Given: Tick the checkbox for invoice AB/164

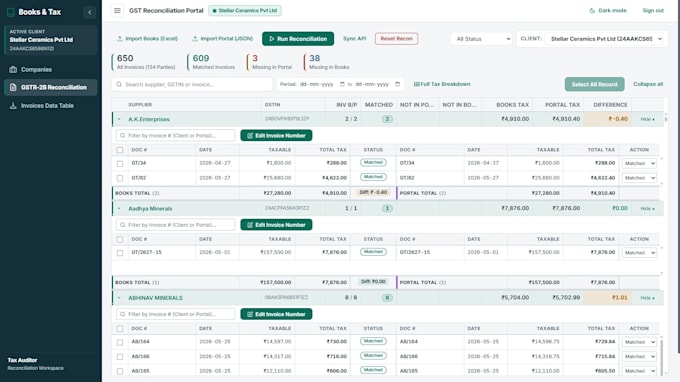Looking at the screenshot, I should tap(120, 342).
